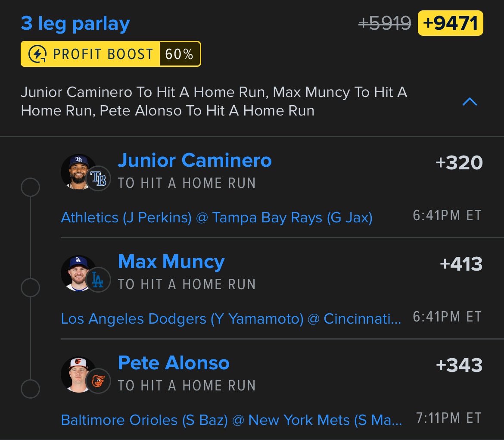The height and width of the screenshot is (440, 504).
Task: Click the Los Angeles Dodgers team logo
Action: tap(98, 280)
